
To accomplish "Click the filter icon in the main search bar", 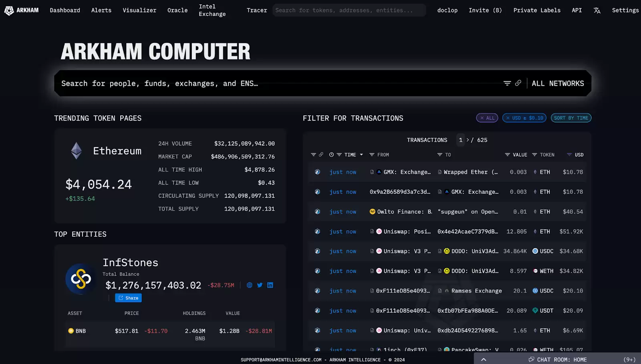I will [507, 83].
